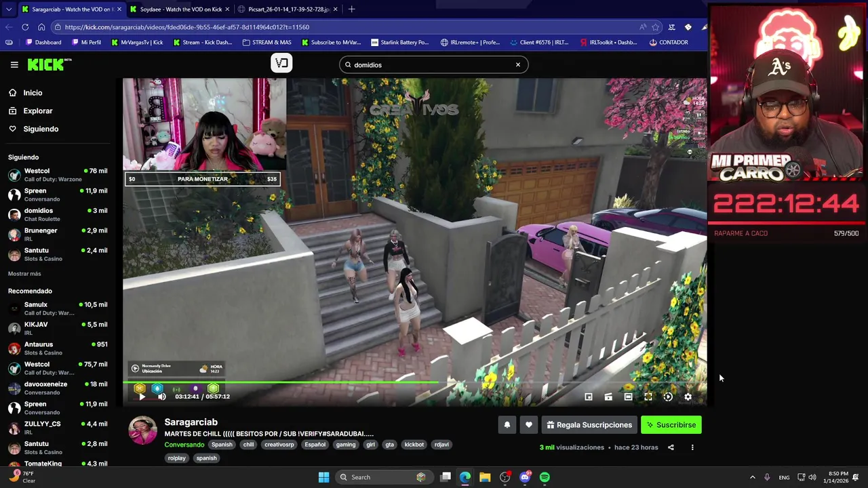Image resolution: width=868 pixels, height=488 pixels.
Task: Select the gta tag
Action: coord(389,445)
